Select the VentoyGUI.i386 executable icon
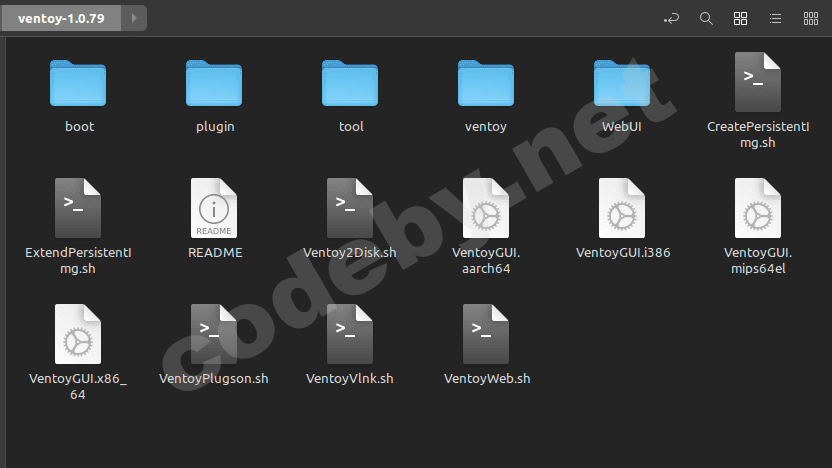 [622, 208]
